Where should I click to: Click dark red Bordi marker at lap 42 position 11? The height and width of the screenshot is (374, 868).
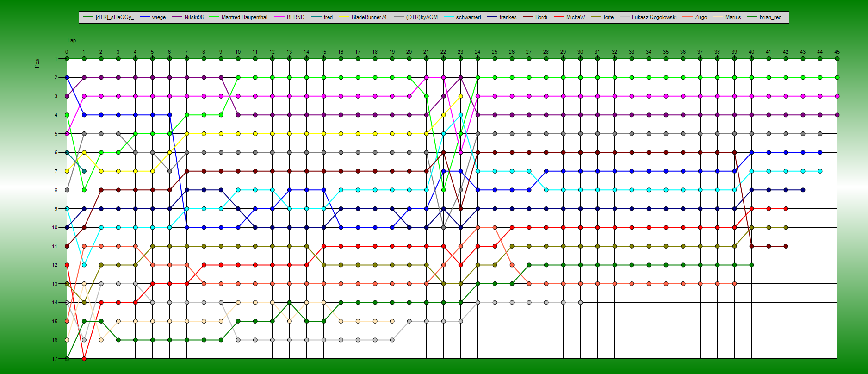[x=786, y=246]
